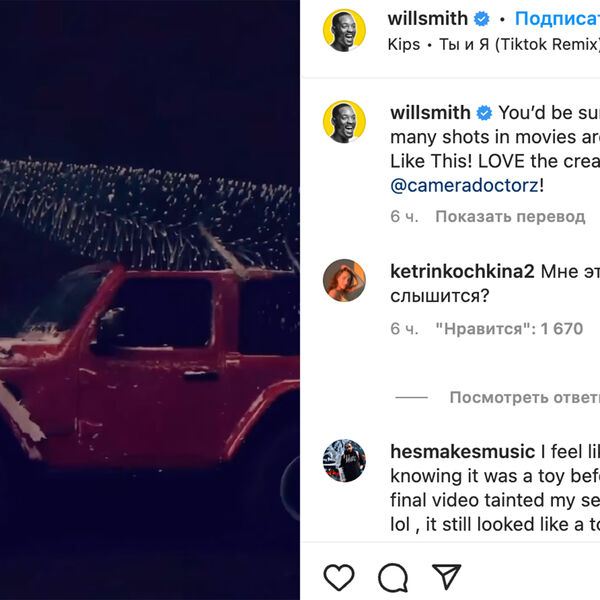Open willsmith profile picture in post header

(344, 30)
